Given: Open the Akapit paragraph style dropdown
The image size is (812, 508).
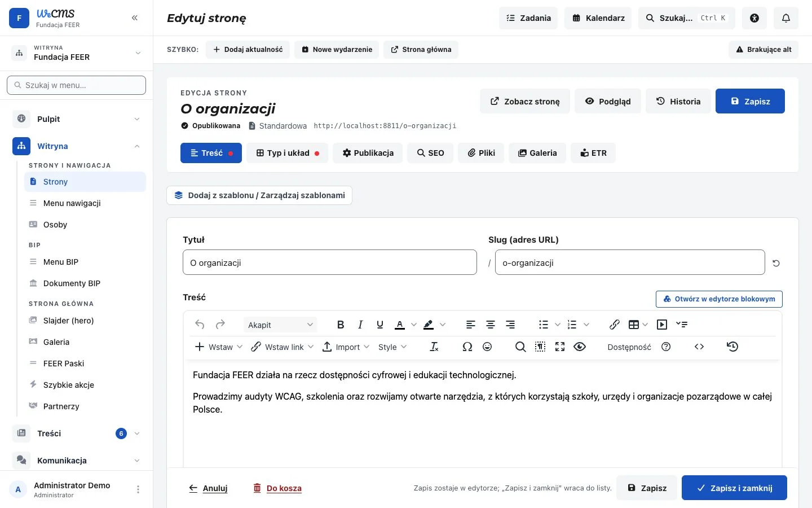Looking at the screenshot, I should click(x=280, y=325).
